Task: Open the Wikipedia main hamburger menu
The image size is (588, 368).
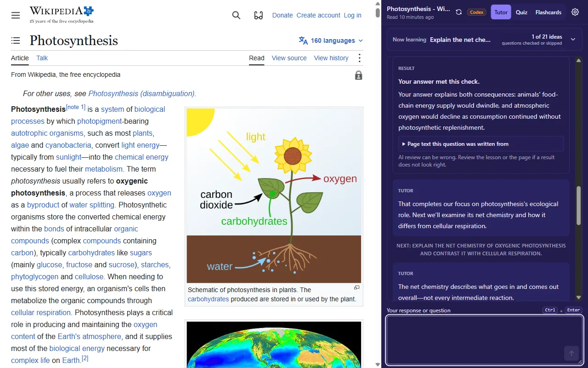Action: [x=16, y=15]
